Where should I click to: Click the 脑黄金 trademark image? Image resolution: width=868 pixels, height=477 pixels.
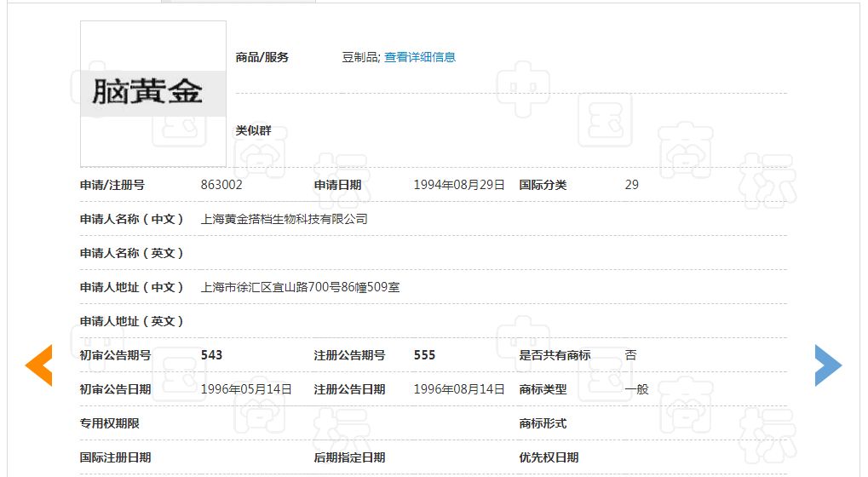coord(153,94)
